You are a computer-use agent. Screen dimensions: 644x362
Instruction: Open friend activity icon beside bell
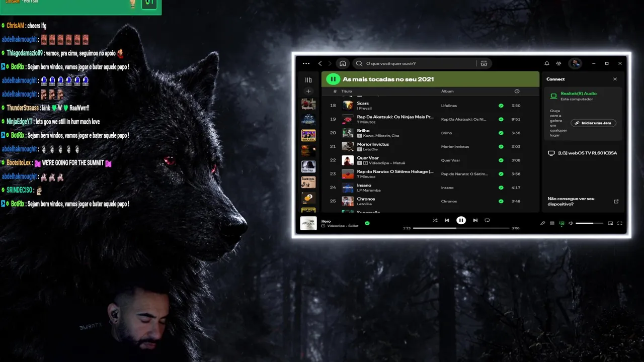(558, 63)
